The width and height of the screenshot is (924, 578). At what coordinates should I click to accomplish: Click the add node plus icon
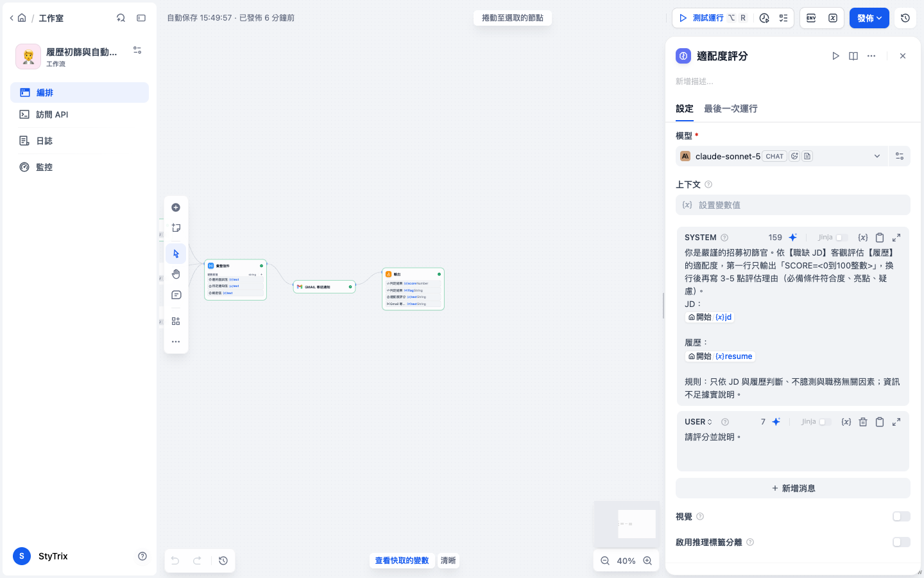(176, 207)
